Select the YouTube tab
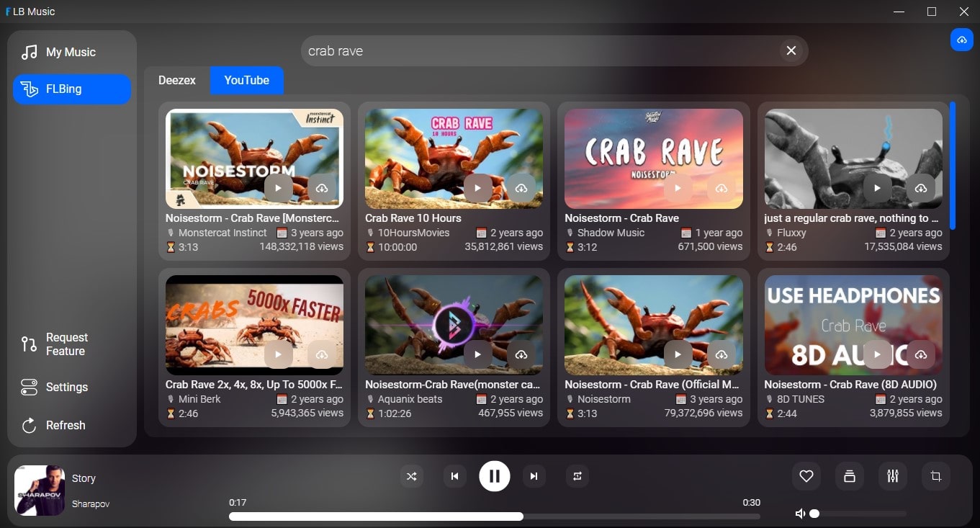 point(247,80)
